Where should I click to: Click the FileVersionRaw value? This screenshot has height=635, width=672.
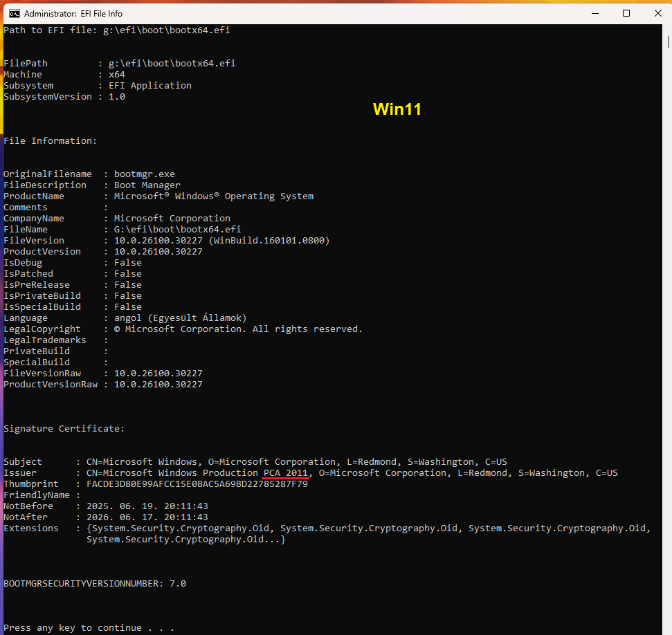158,374
